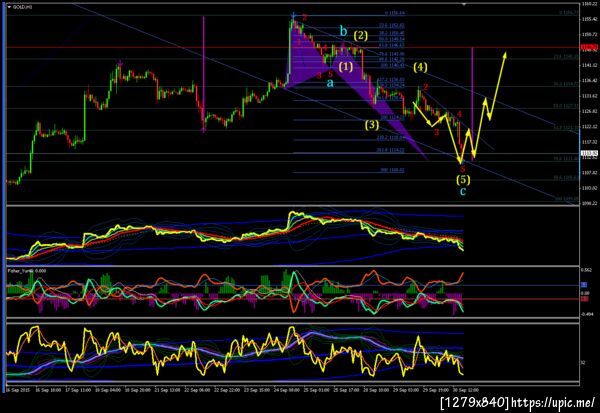
Task: Click the chart shift triangle marker on top border
Action: coord(464,4)
